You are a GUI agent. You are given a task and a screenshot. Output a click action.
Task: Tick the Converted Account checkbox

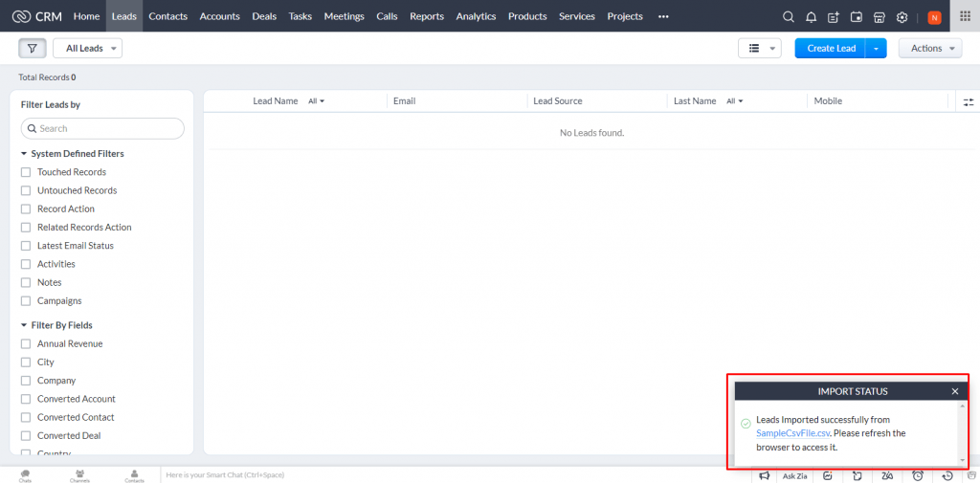coord(26,399)
